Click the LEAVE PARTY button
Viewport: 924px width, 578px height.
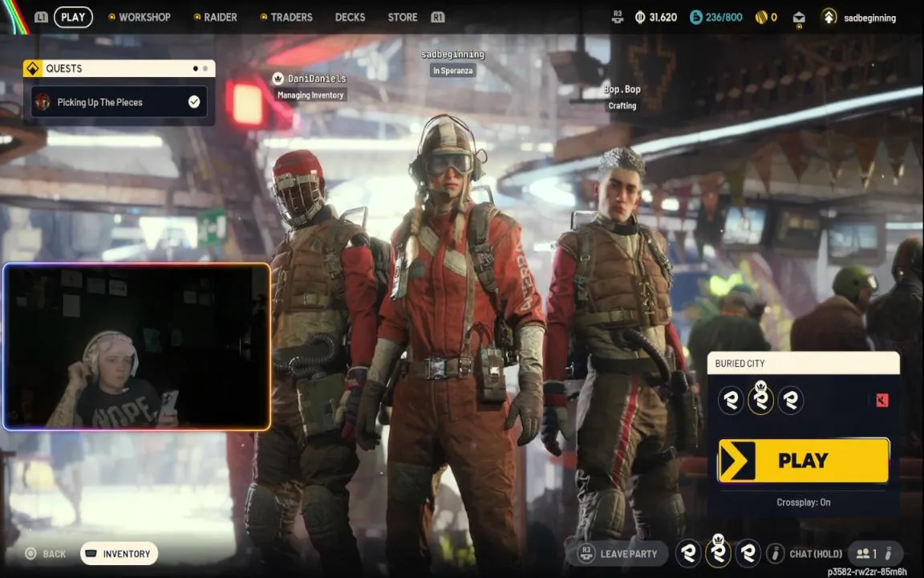click(617, 554)
